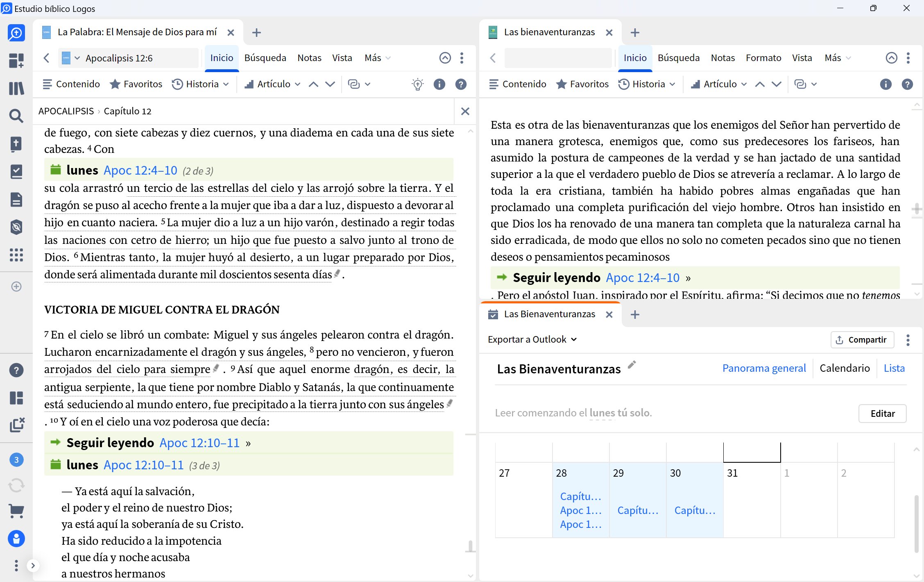This screenshot has height=582, width=924.
Task: Open Historia dropdown in bienaventuranzas panel
Action: pyautogui.click(x=647, y=84)
